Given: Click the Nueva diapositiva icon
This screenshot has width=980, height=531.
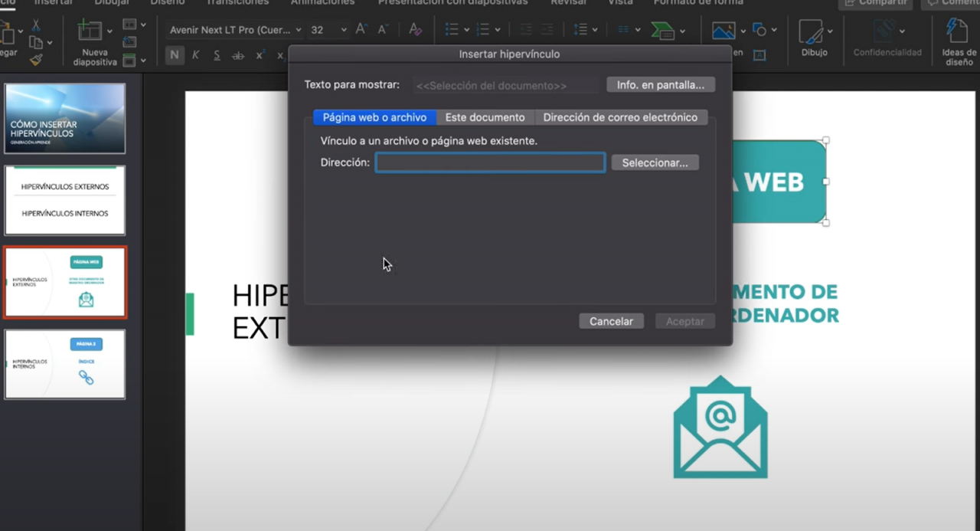Looking at the screenshot, I should [x=90, y=31].
